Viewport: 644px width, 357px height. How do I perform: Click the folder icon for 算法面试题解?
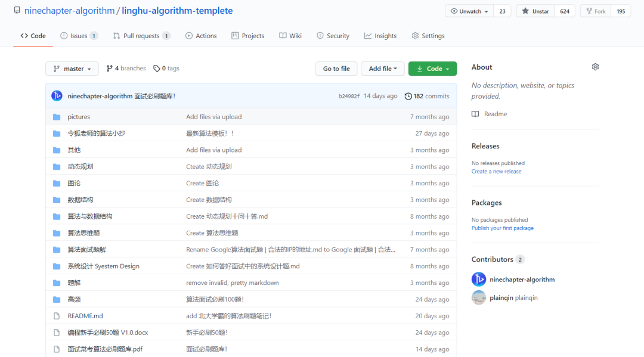point(57,250)
